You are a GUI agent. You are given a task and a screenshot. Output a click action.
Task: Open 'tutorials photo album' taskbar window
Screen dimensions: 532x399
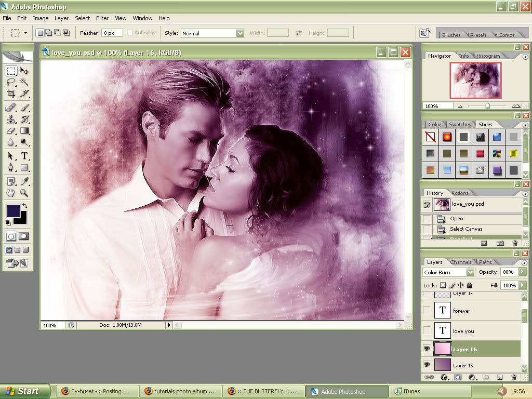coord(180,391)
